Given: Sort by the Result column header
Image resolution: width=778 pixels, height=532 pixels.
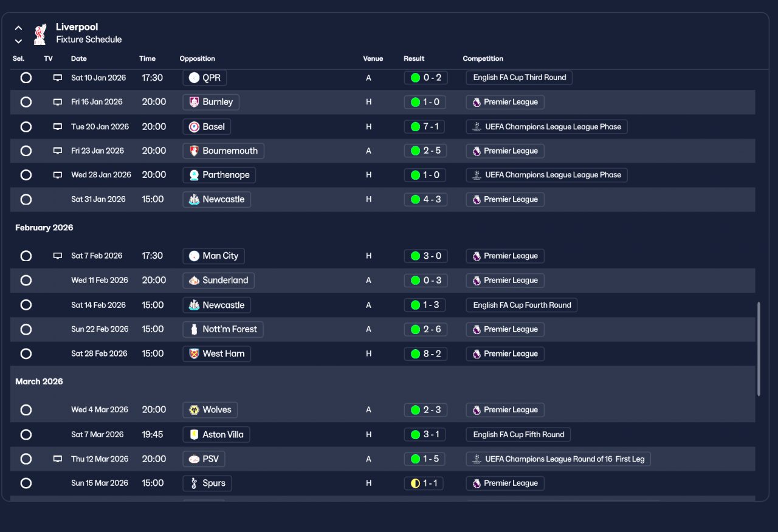Looking at the screenshot, I should pos(414,59).
